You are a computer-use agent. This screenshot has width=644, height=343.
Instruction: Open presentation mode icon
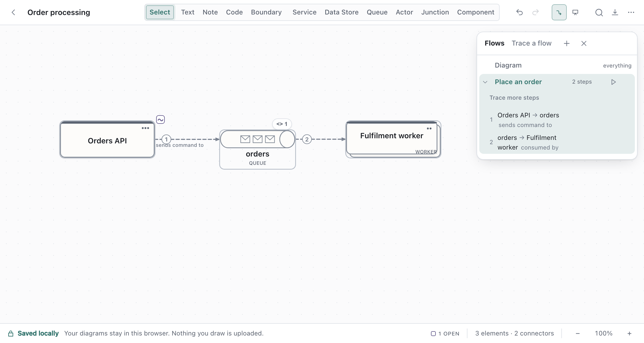coord(575,12)
